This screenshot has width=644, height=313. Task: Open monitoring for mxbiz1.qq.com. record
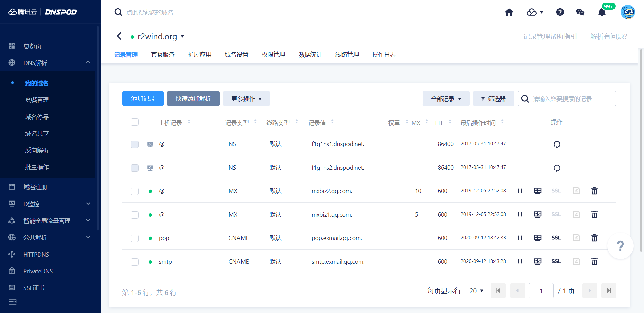tap(537, 214)
